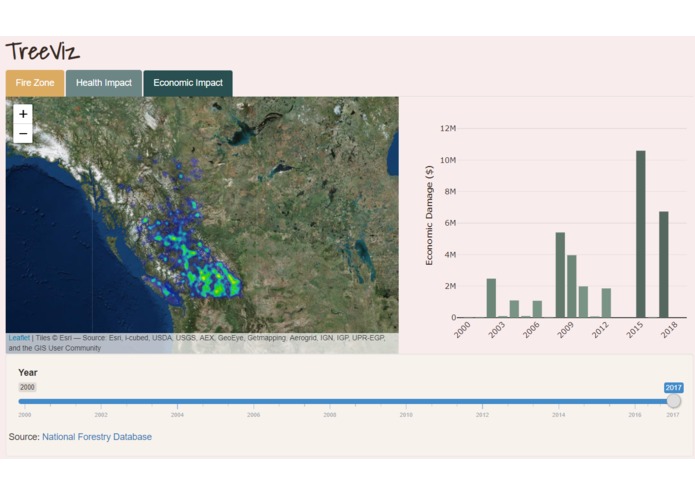Click the 2002 bar on the chart
This screenshot has height=494, width=695.
coord(491,298)
